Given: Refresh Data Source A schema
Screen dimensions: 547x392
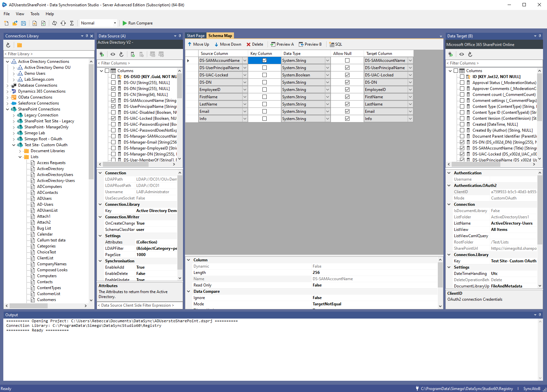Looking at the screenshot, I should pos(121,54).
